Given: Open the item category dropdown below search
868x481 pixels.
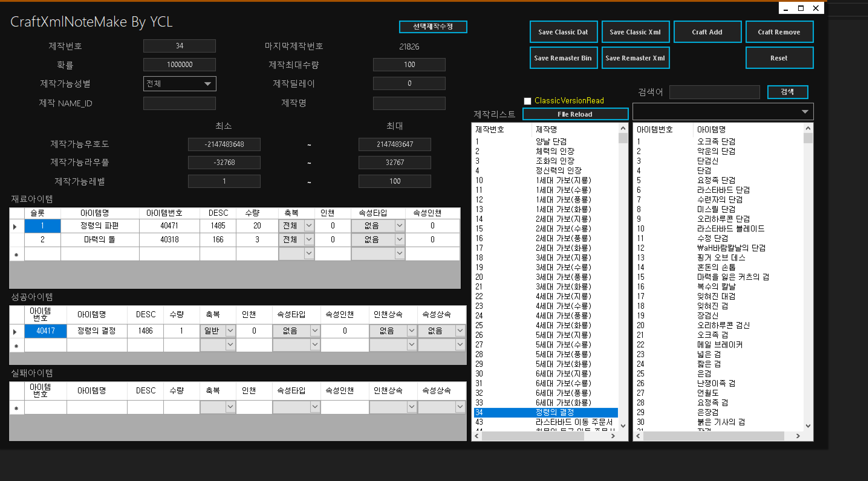Looking at the screenshot, I should (x=723, y=111).
